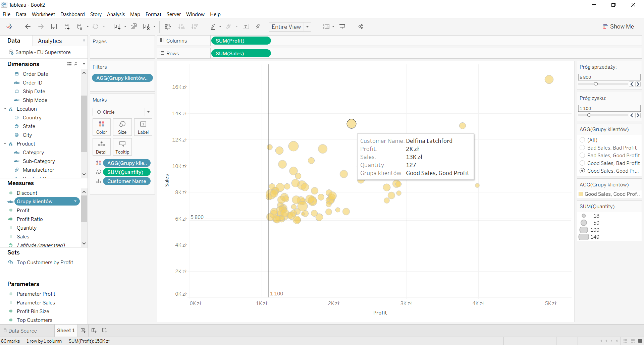Screen dimensions: 644x345
Task: Click the Swap Rows and Columns icon
Action: tap(168, 27)
